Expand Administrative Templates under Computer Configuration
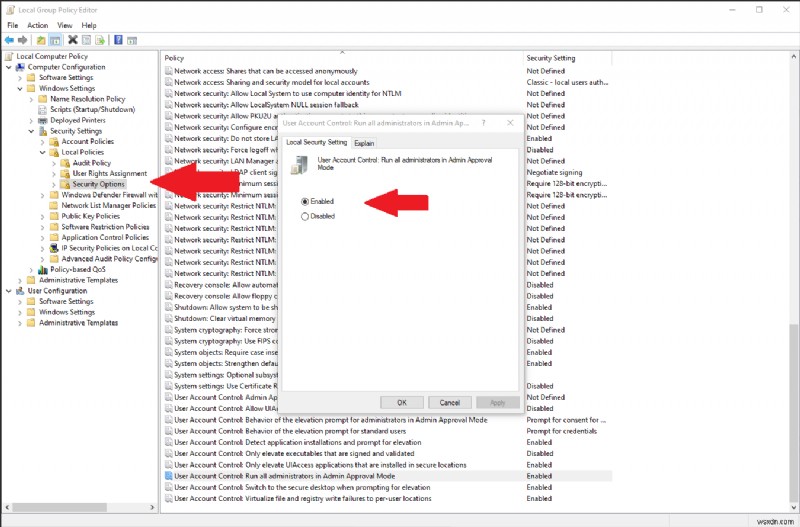The image size is (800, 527). [x=20, y=280]
